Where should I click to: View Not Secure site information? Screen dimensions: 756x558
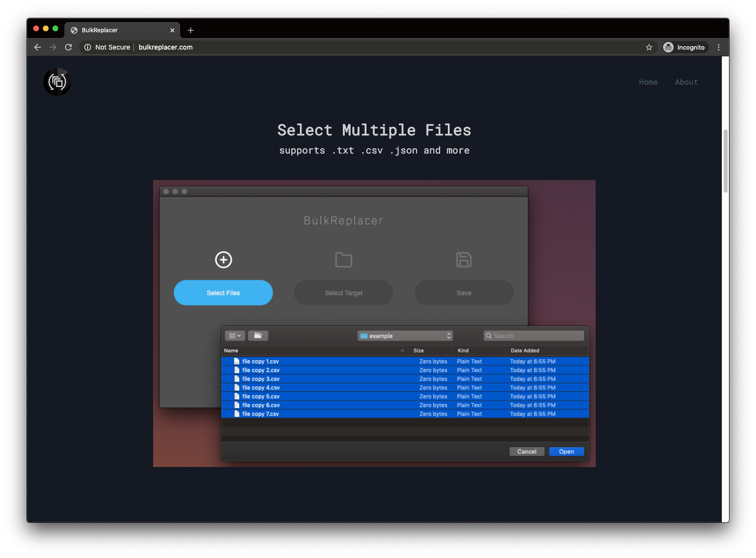[107, 47]
